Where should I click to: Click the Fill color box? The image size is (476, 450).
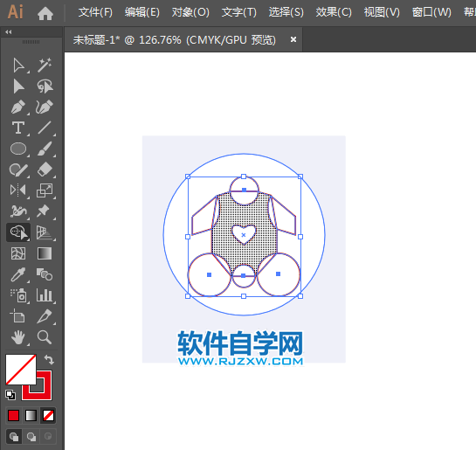point(21,370)
